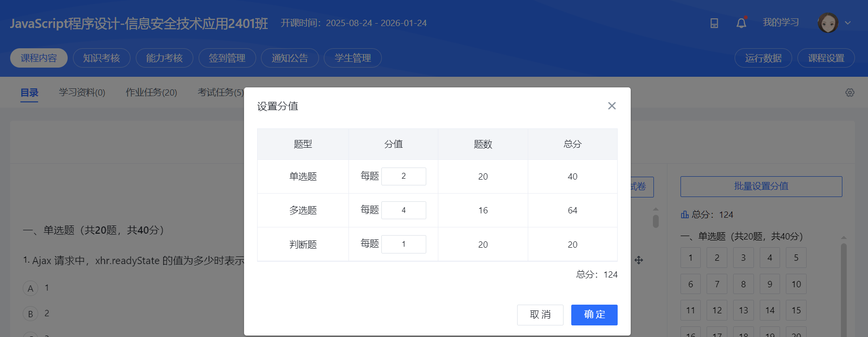868x337 pixels.
Task: Switch to 学习资料(0) tab
Action: click(x=82, y=92)
